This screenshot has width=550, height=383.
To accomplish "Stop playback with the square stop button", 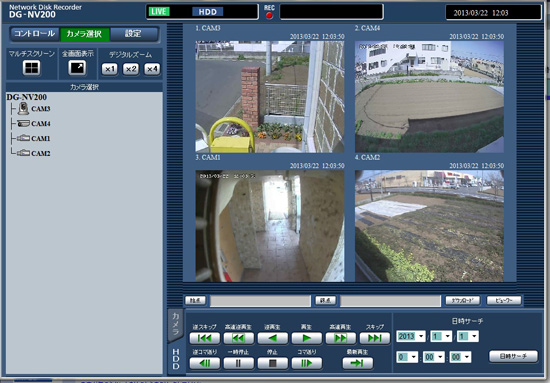I will 273,363.
